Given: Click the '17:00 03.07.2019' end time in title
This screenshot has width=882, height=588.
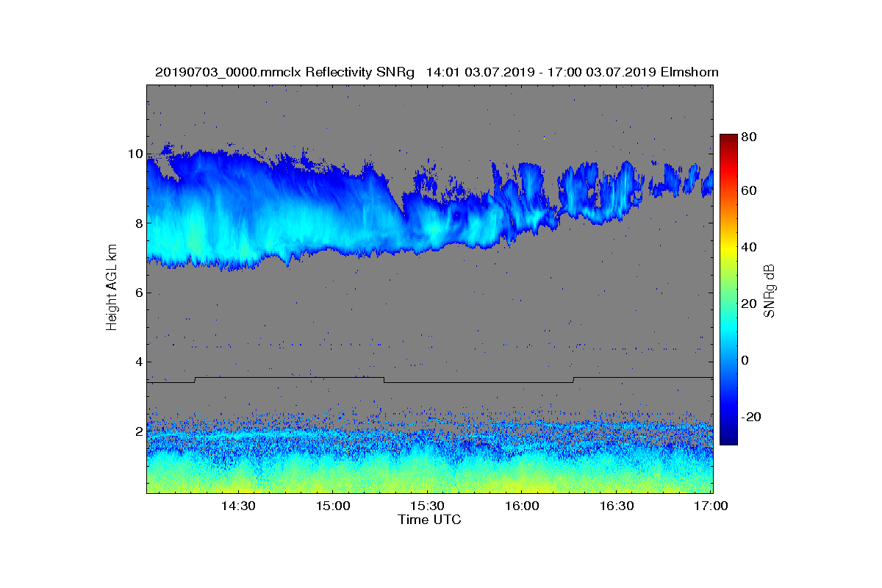Looking at the screenshot, I should tap(601, 72).
